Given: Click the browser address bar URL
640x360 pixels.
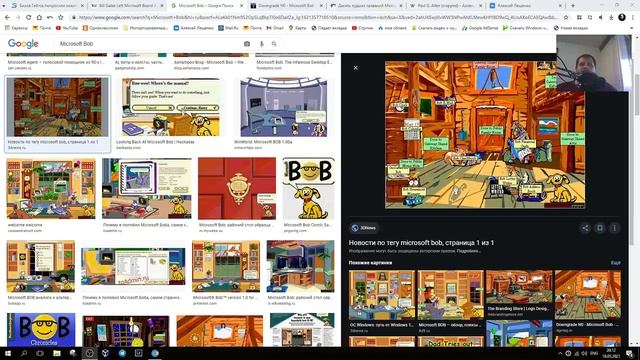Looking at the screenshot, I should point(318,18).
